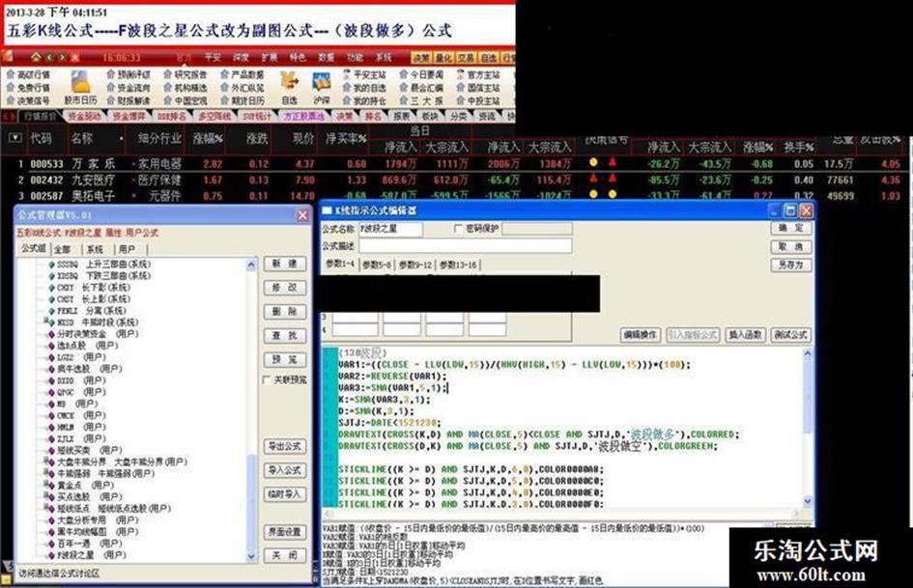This screenshot has height=588, width=913.
Task: Click the 查找 button in formula manager
Action: (x=284, y=336)
